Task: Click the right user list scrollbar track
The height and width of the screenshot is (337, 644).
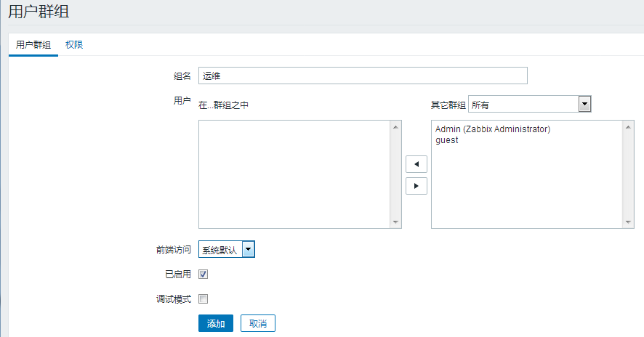Action: coord(629,174)
